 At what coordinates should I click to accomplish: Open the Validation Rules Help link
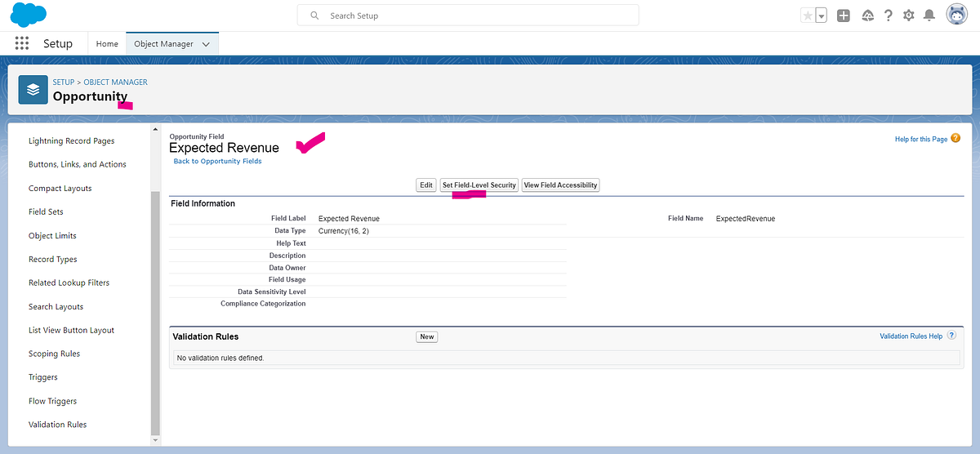911,336
